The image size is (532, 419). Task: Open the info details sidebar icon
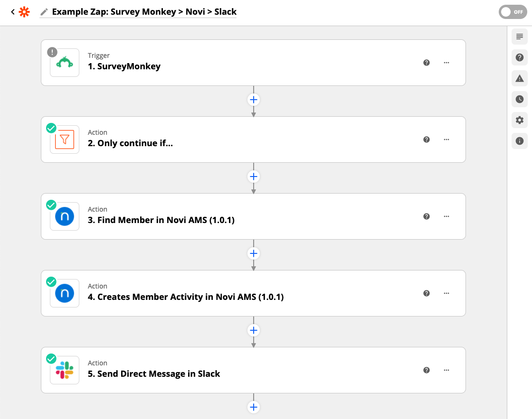(520, 141)
